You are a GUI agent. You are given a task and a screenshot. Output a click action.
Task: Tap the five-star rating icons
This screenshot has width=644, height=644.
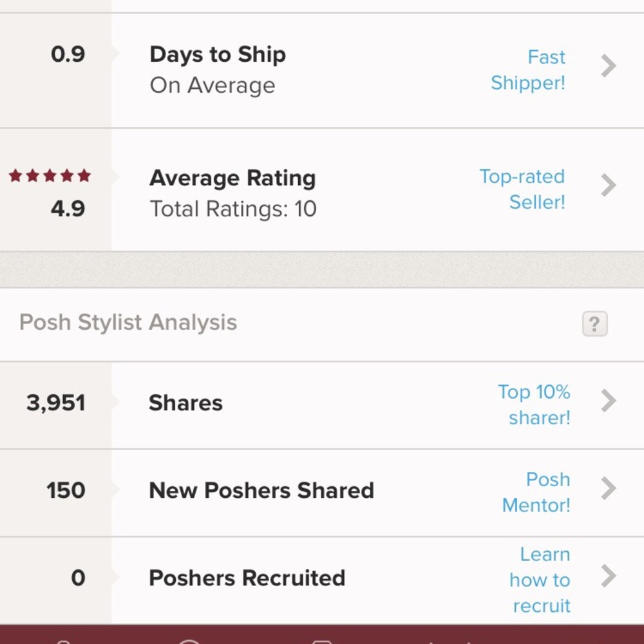[x=50, y=176]
